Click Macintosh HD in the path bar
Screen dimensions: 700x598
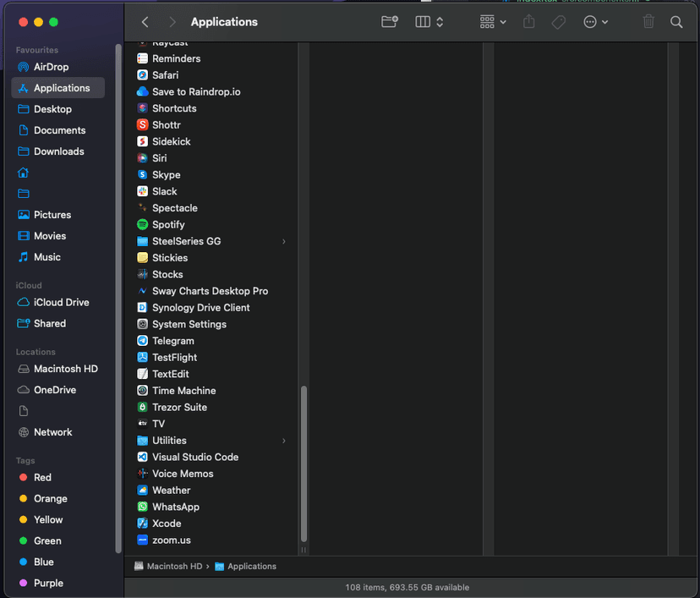(x=168, y=567)
